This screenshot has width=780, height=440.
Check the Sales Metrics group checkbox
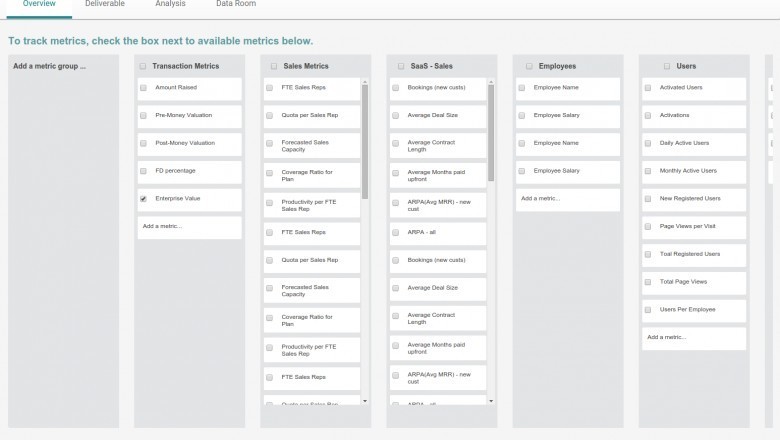(274, 66)
